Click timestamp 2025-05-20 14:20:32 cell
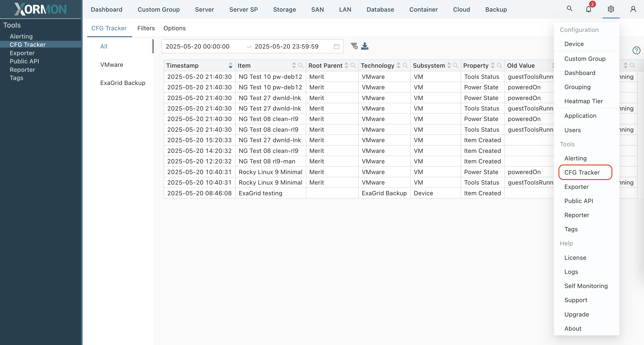Screen dimensions: 644x345 point(200,151)
